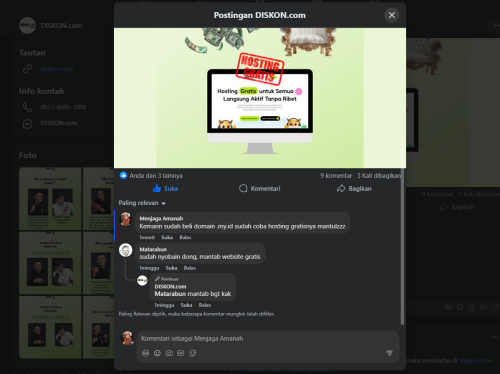Open the diskon.com link under Tautan
This screenshot has height=374, width=500.
tap(57, 69)
